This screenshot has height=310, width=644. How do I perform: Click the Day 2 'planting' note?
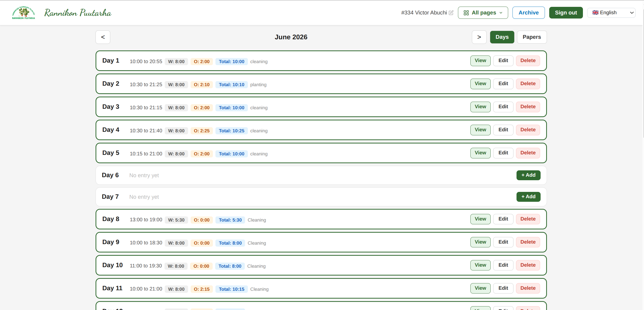(258, 85)
